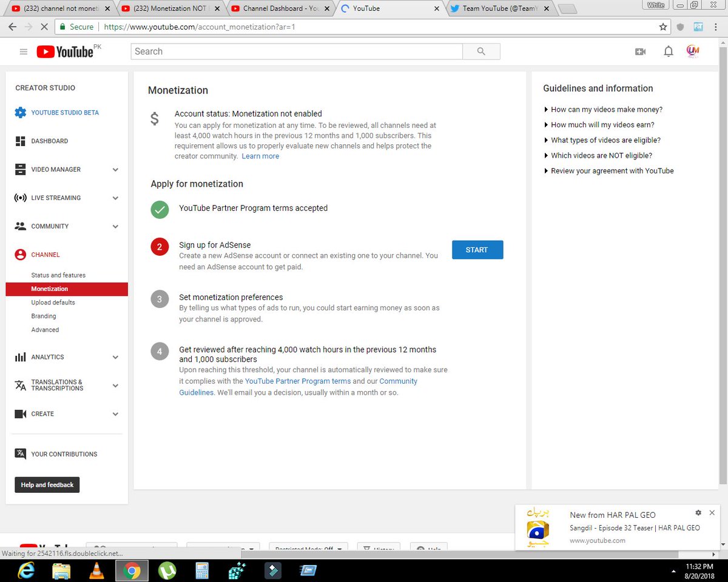Open Calculator from the taskbar
Screen dimensions: 728x582
pos(201,570)
